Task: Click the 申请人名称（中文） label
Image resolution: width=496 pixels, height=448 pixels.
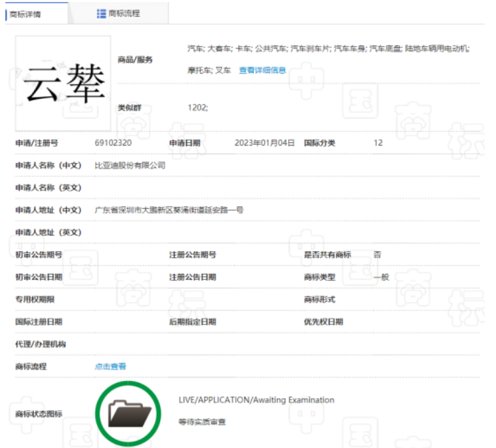Action: (x=49, y=166)
